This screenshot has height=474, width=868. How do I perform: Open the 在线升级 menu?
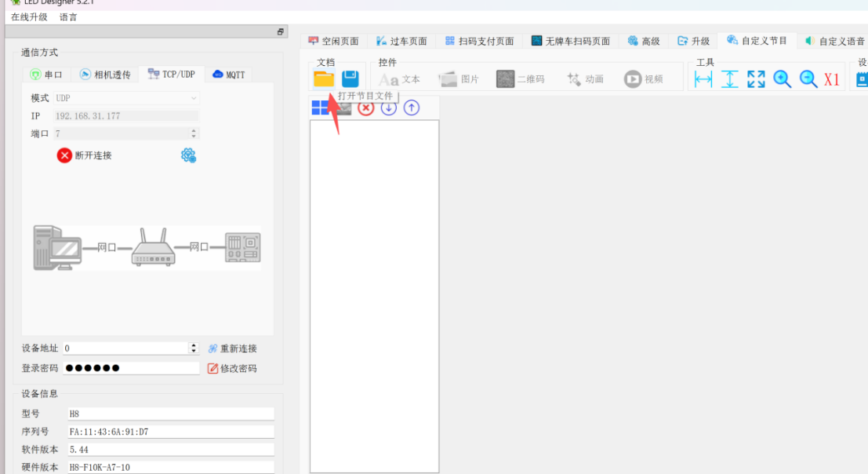(29, 17)
